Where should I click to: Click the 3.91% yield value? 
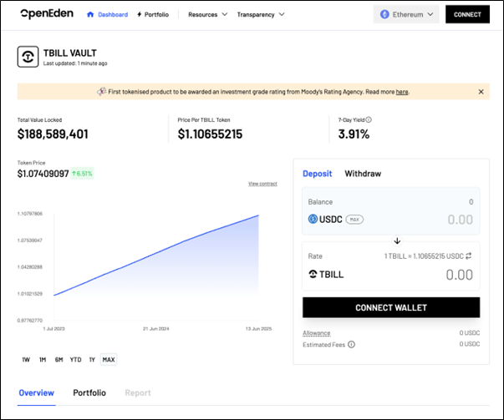point(354,134)
